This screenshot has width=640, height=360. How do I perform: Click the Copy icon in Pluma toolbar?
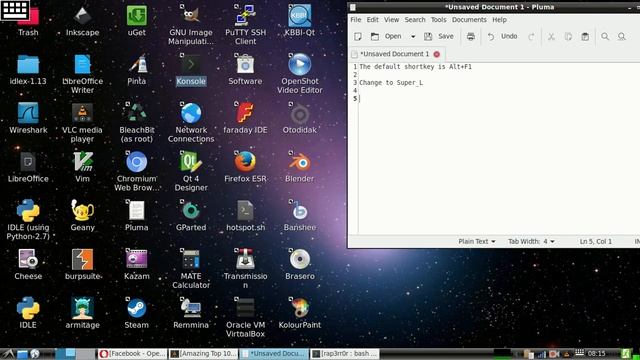coord(568,37)
